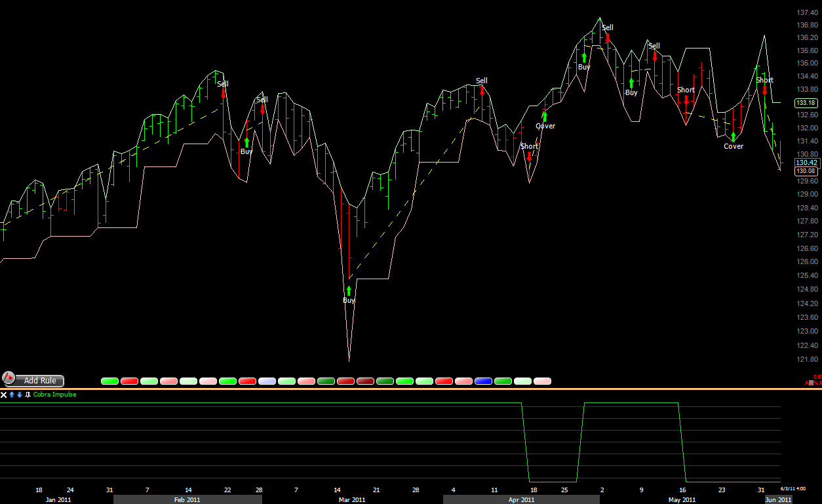Click the Add Rule button
This screenshot has height=504, width=822.
click(x=40, y=381)
